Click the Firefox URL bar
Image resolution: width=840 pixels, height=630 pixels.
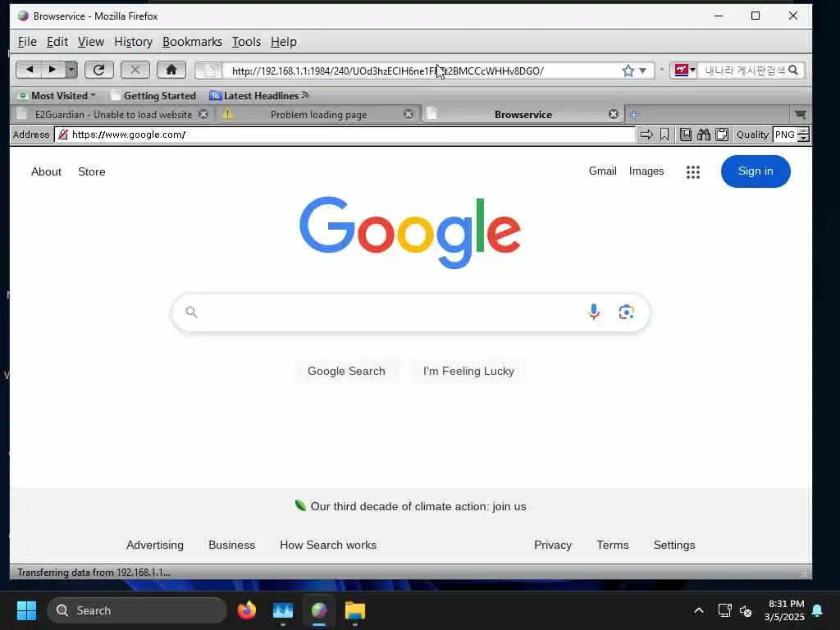coord(423,71)
